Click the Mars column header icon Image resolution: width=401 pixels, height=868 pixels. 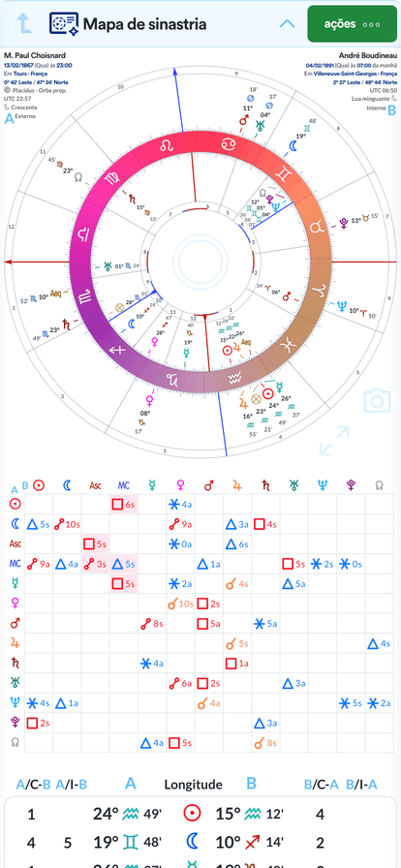tap(209, 485)
